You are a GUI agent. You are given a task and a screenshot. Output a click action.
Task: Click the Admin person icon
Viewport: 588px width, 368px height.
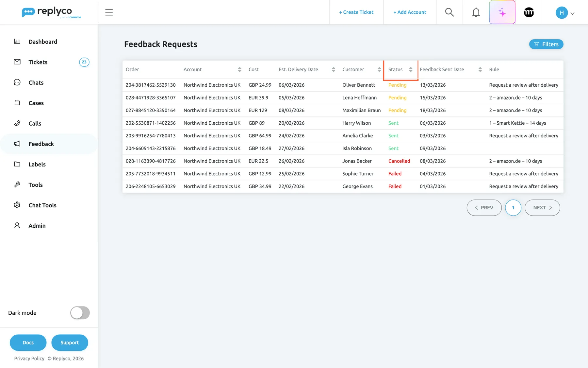17,225
